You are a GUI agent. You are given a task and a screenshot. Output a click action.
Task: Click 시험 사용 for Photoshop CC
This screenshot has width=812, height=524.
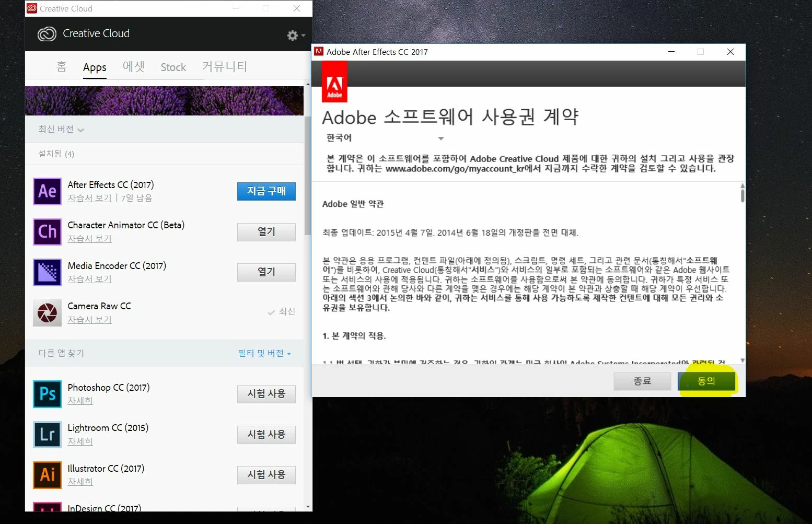pyautogui.click(x=266, y=394)
